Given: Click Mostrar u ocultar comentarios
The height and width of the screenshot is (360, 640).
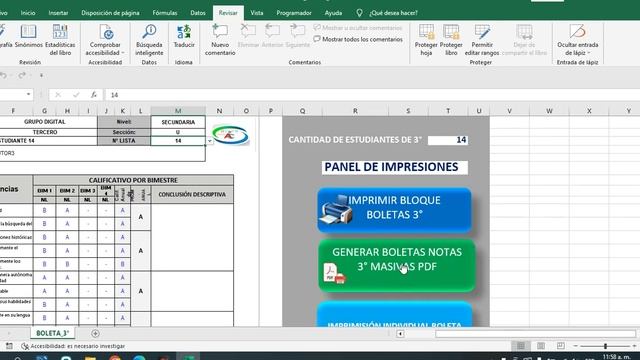Looking at the screenshot, I should tap(358, 28).
